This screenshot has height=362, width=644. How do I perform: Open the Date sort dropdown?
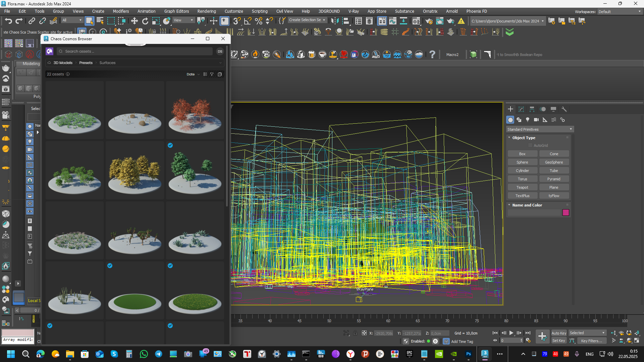click(193, 74)
